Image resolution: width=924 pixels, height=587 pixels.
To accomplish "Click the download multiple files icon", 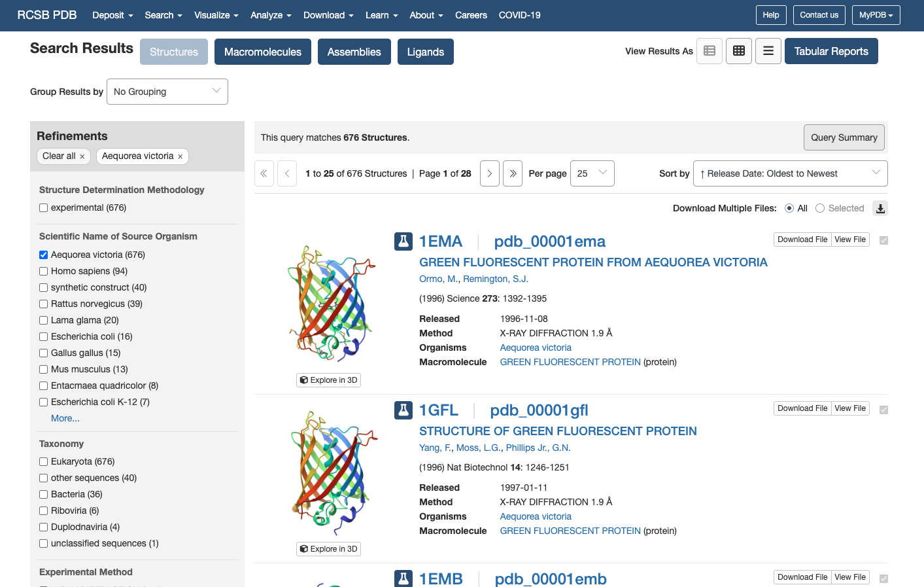I will point(880,208).
